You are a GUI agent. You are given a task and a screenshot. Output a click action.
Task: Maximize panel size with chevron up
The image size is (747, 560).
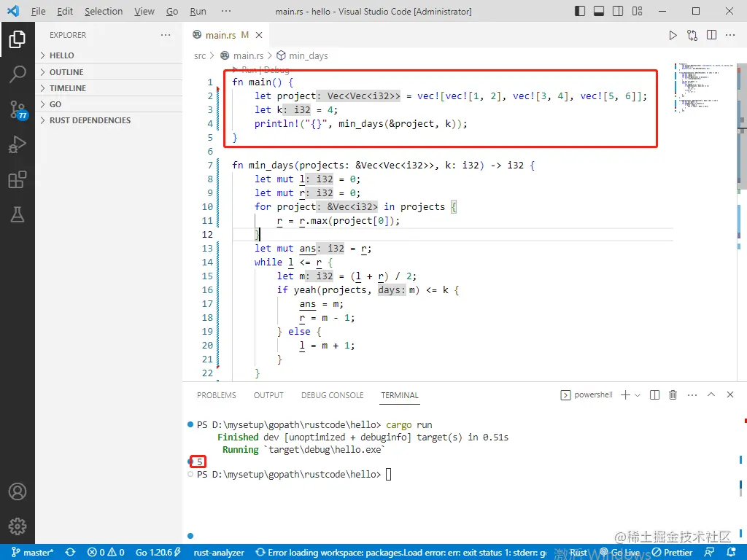pos(711,394)
